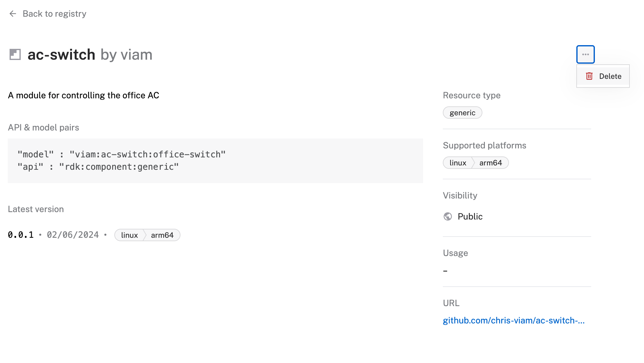This screenshot has width=644, height=363.
Task: Click the globe icon next to Public
Action: point(448,216)
